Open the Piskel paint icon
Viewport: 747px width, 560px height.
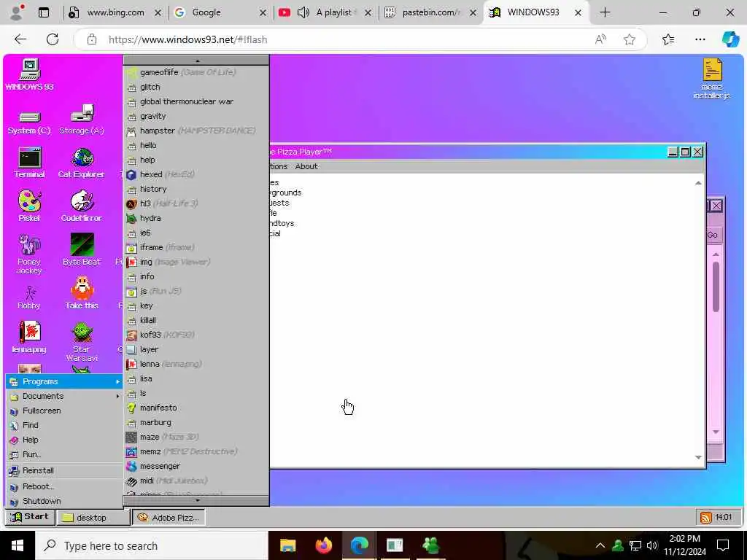29,206
